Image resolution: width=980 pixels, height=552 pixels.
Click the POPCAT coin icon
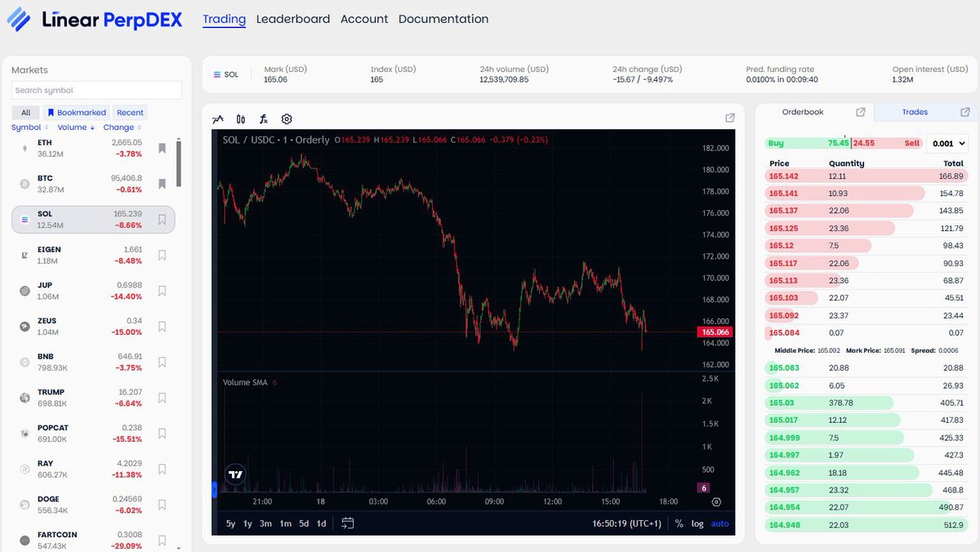click(x=24, y=434)
